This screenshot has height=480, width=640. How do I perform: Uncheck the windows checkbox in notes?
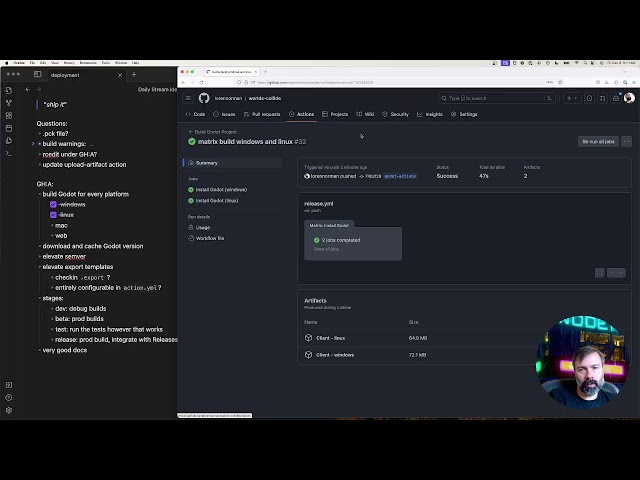[53, 204]
